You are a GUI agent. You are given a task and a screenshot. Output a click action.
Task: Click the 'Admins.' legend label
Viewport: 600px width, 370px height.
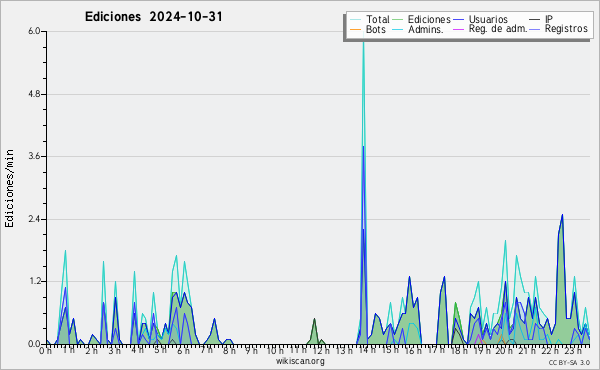426,29
